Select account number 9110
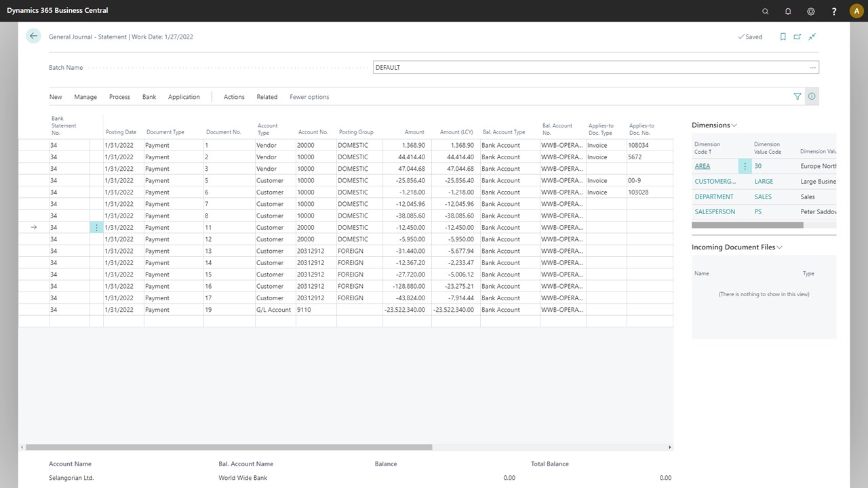The height and width of the screenshot is (488, 868). click(316, 310)
